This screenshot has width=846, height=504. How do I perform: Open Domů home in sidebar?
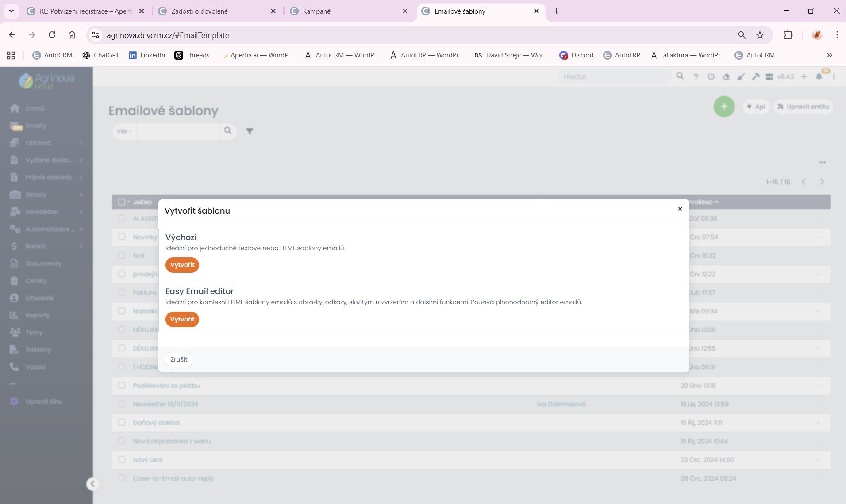pyautogui.click(x=35, y=108)
